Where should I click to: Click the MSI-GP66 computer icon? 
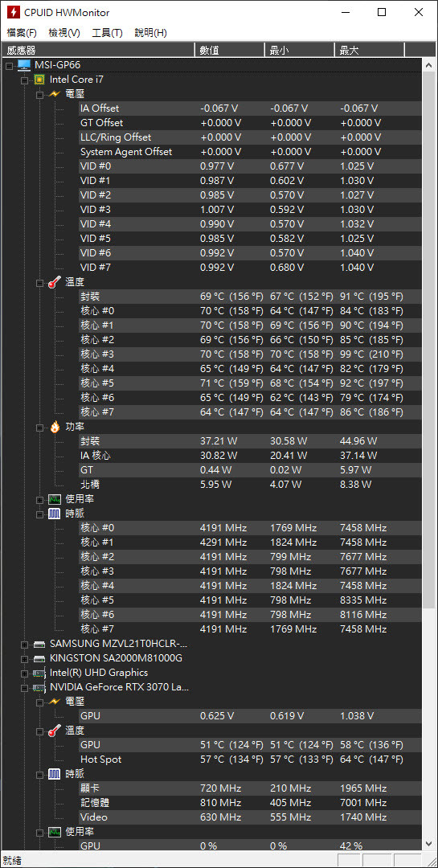pyautogui.click(x=24, y=65)
